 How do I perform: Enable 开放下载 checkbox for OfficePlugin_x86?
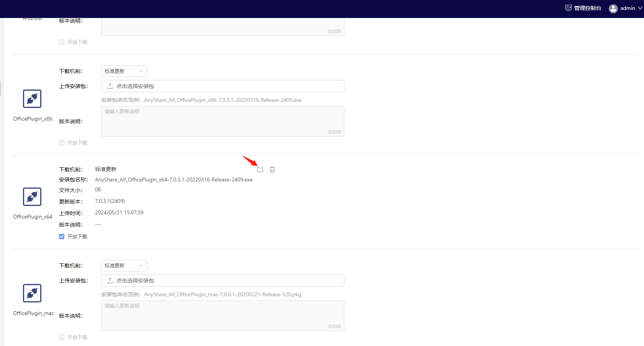[x=62, y=143]
